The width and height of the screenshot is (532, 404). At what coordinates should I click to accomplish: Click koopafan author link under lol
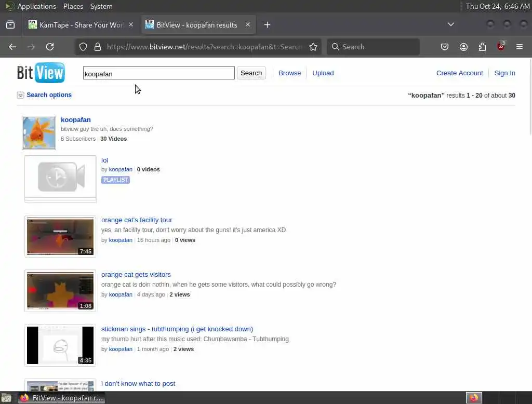pyautogui.click(x=121, y=169)
